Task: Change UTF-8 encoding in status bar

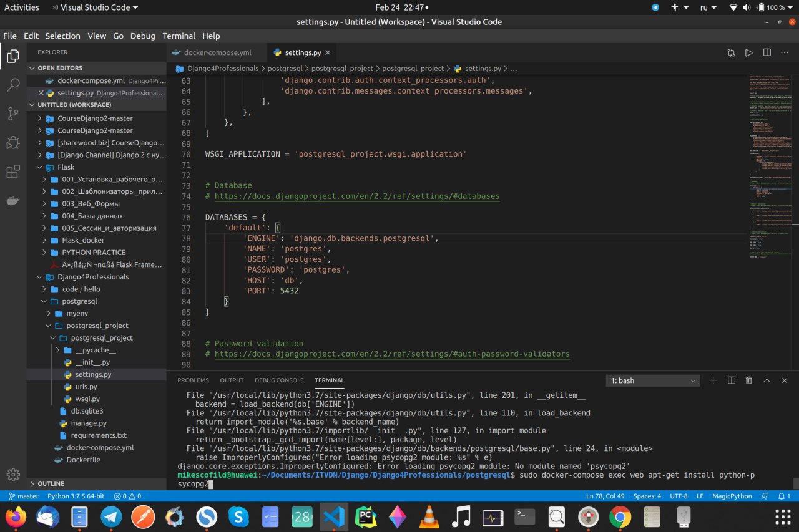Action: (x=678, y=496)
